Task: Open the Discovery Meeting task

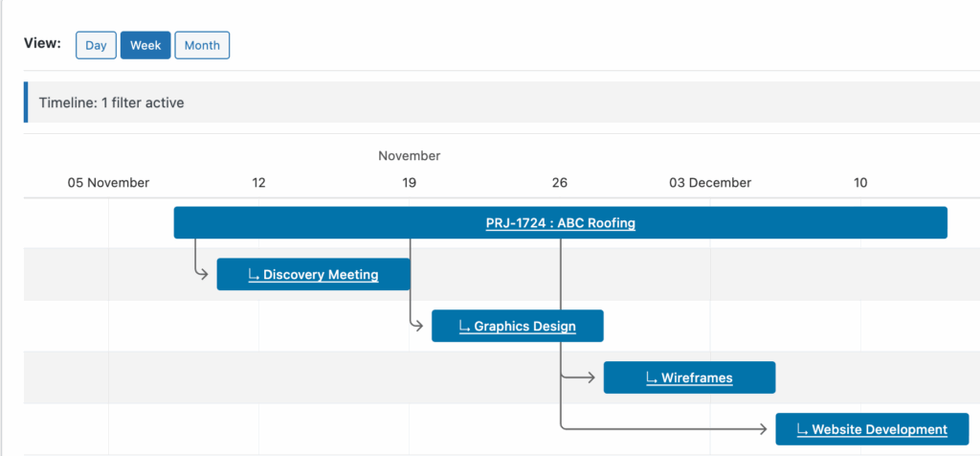Action: tap(321, 275)
